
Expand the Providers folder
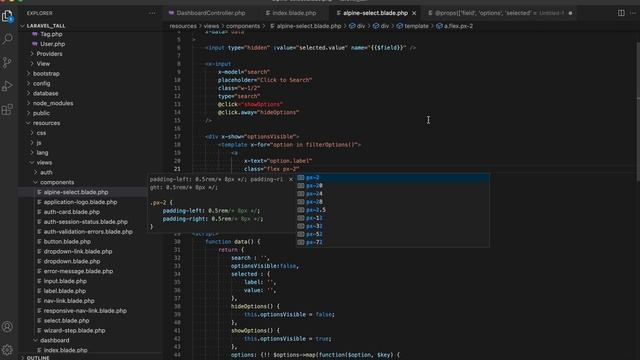[x=49, y=54]
